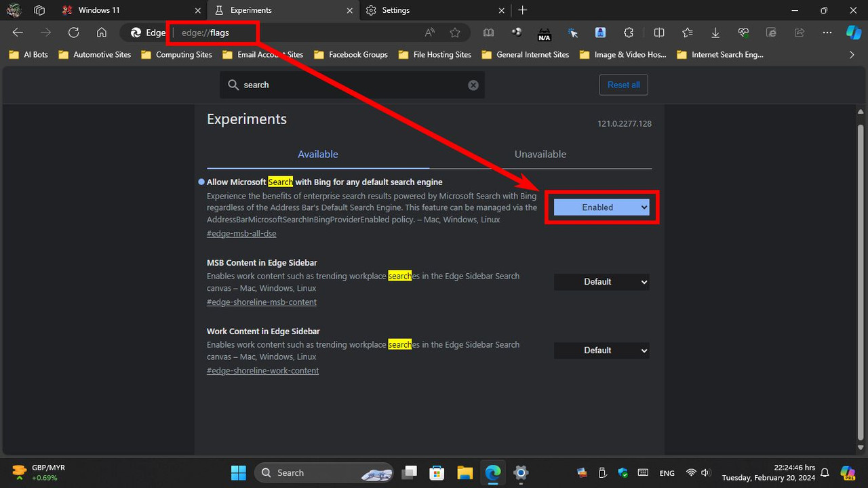
Task: Open the Windows Security tray icon
Action: pos(623,472)
